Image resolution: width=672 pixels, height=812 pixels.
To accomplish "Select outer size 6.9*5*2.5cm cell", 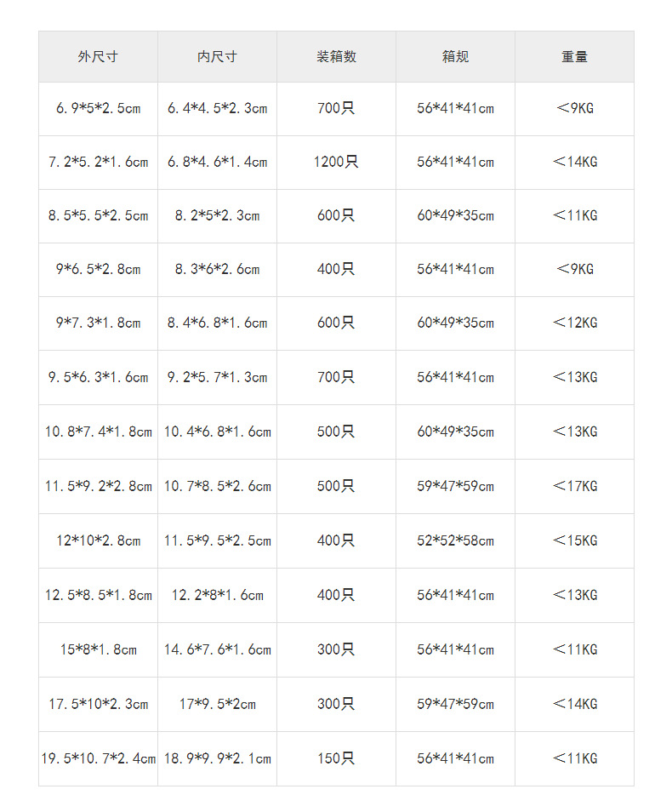I will 98,108.
